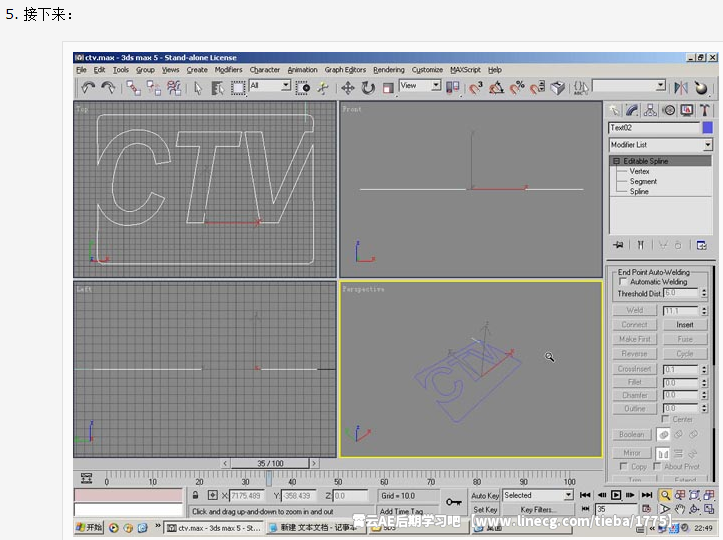
Task: Toggle the Percent Snap icon
Action: click(517, 88)
